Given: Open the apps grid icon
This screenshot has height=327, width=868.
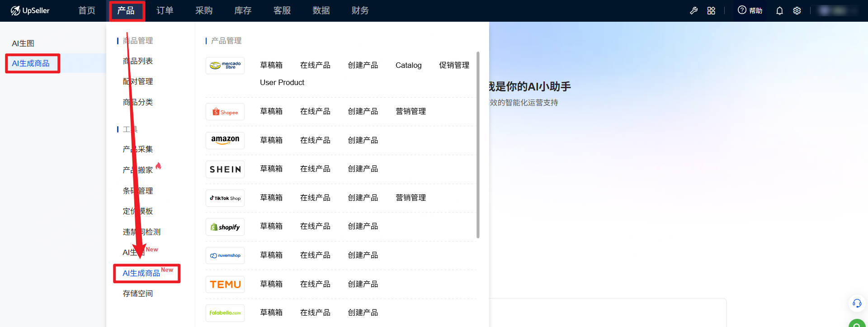Looking at the screenshot, I should tap(711, 10).
